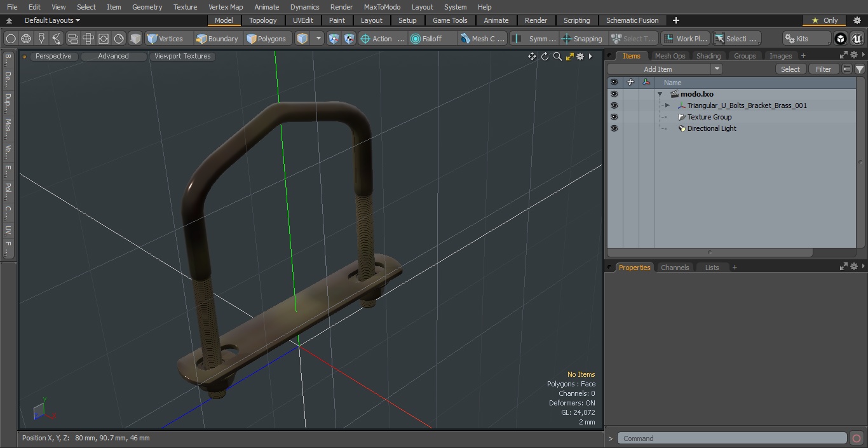Click the viewport rotate icon
The image size is (868, 448).
point(545,57)
